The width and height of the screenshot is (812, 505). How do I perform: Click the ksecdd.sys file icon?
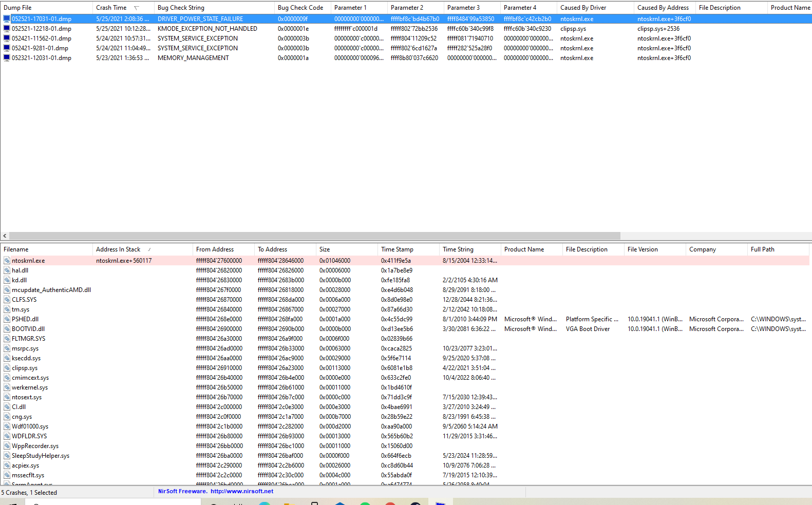pyautogui.click(x=7, y=358)
